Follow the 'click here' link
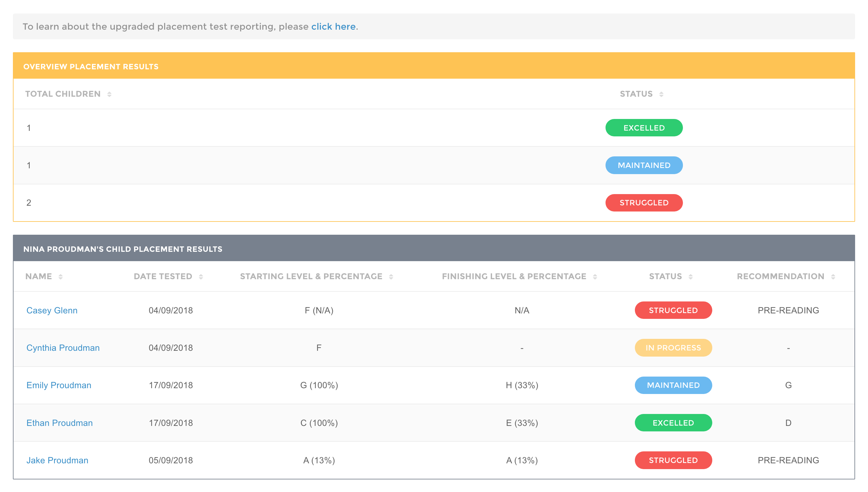The image size is (868, 492). coord(333,27)
